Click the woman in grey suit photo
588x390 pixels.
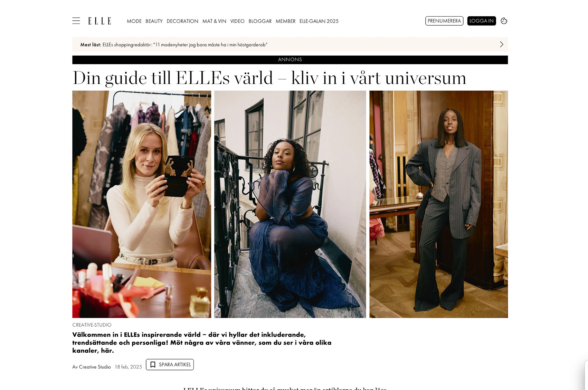click(x=439, y=204)
